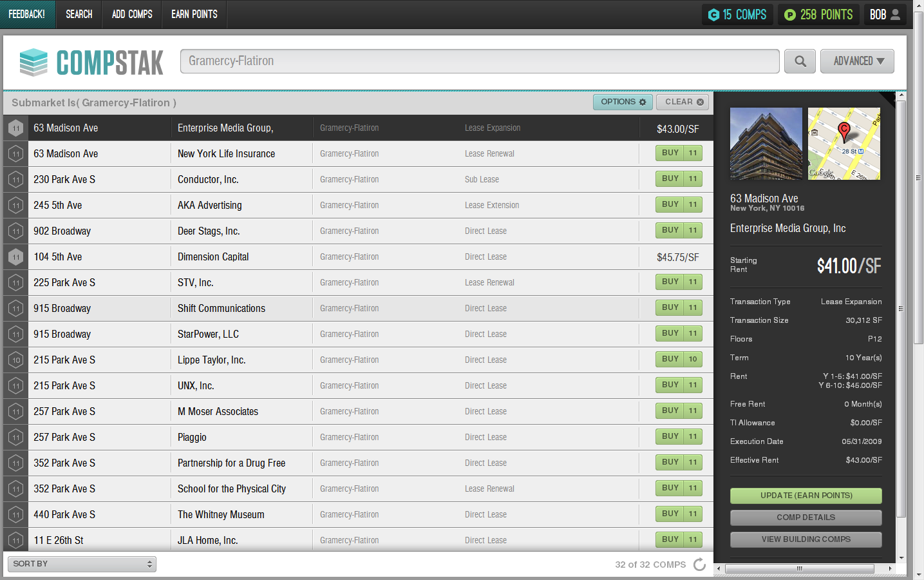Buy the STV, Inc. comp
The width and height of the screenshot is (924, 580).
coord(679,282)
